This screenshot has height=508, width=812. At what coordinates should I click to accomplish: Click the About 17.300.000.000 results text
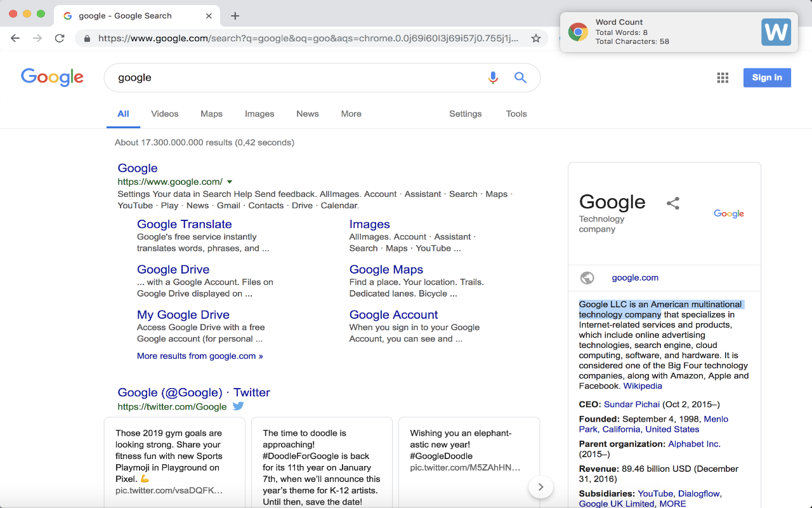204,142
